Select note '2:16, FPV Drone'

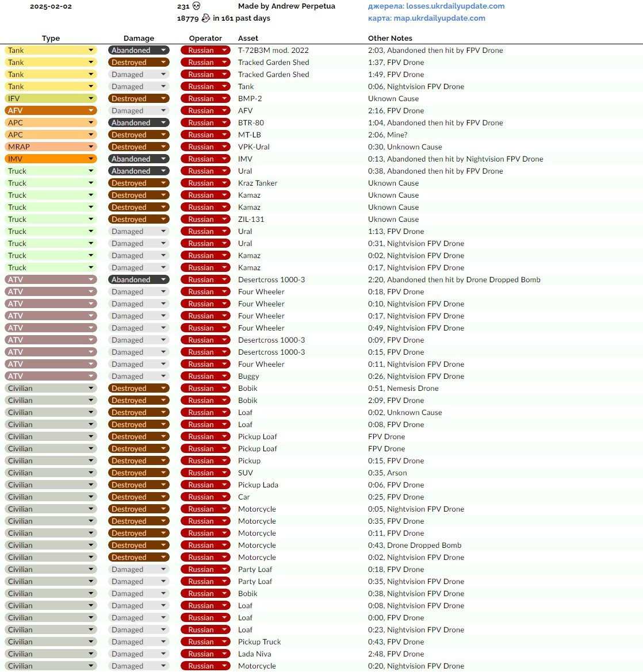coord(396,110)
